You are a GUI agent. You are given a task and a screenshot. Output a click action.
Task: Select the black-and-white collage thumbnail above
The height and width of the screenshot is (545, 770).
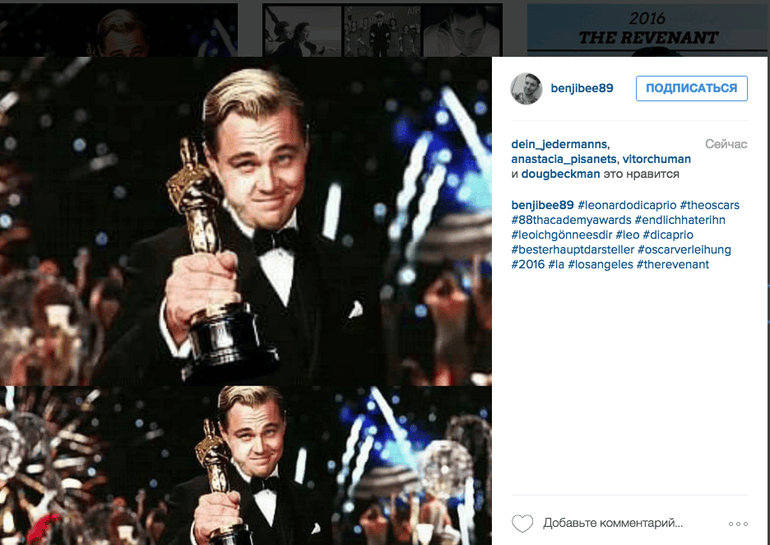click(x=382, y=29)
